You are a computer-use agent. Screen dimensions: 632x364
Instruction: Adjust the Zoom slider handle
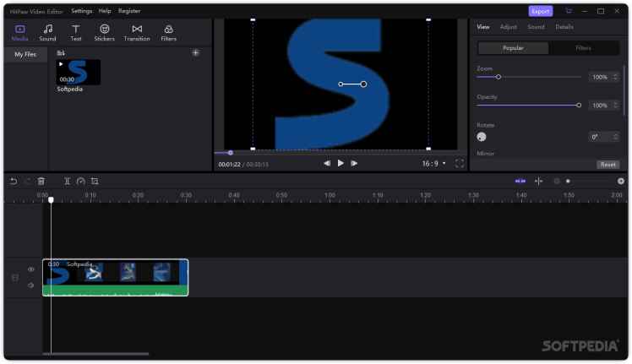pos(499,77)
